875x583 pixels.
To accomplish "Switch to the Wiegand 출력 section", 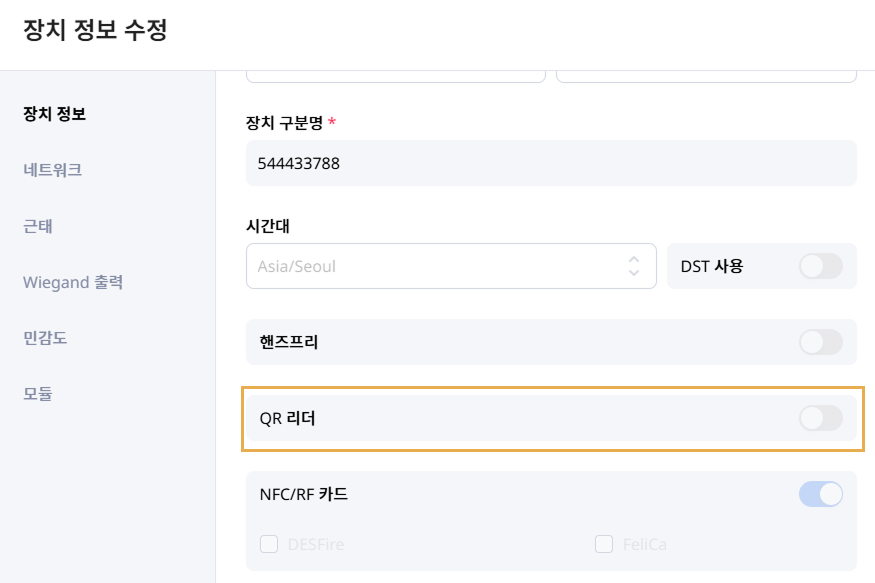I will click(x=72, y=282).
